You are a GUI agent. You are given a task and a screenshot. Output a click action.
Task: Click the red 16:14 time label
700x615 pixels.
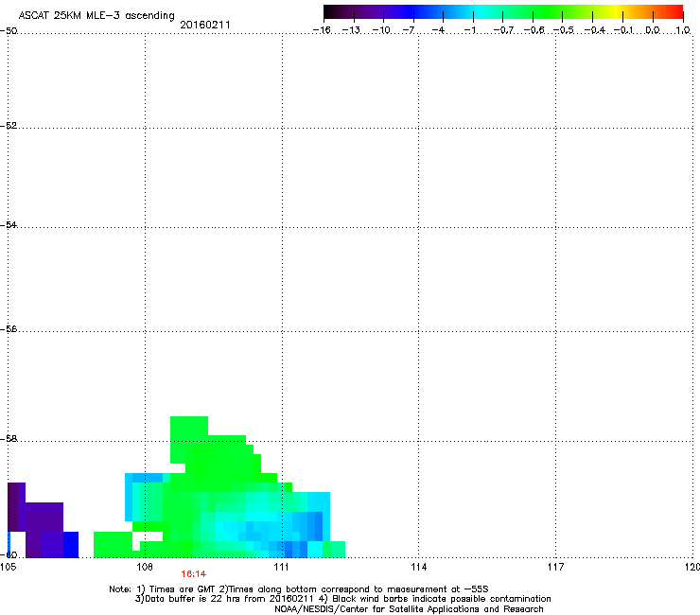[x=193, y=574]
